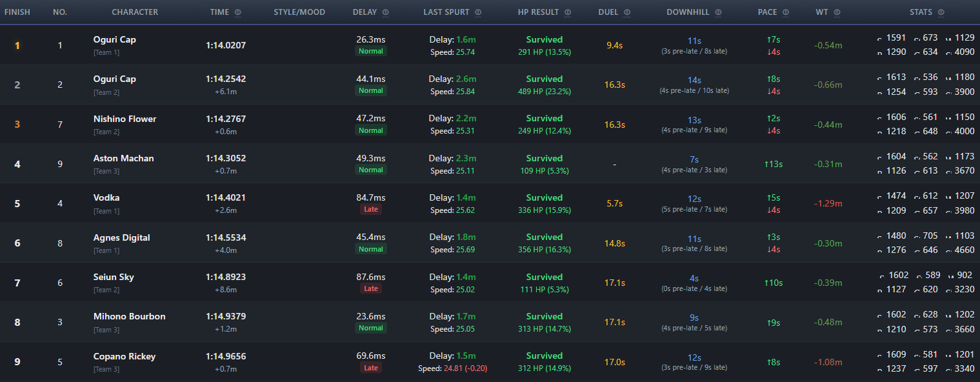This screenshot has width=980, height=382.
Task: Click the info icon beside DUEL header
Action: tap(627, 12)
